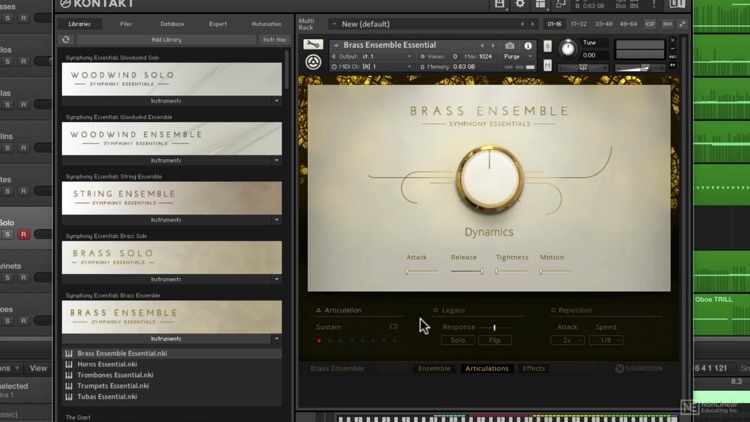This screenshot has width=750, height=422.
Task: Click the save floppy disk icon
Action: (500, 5)
